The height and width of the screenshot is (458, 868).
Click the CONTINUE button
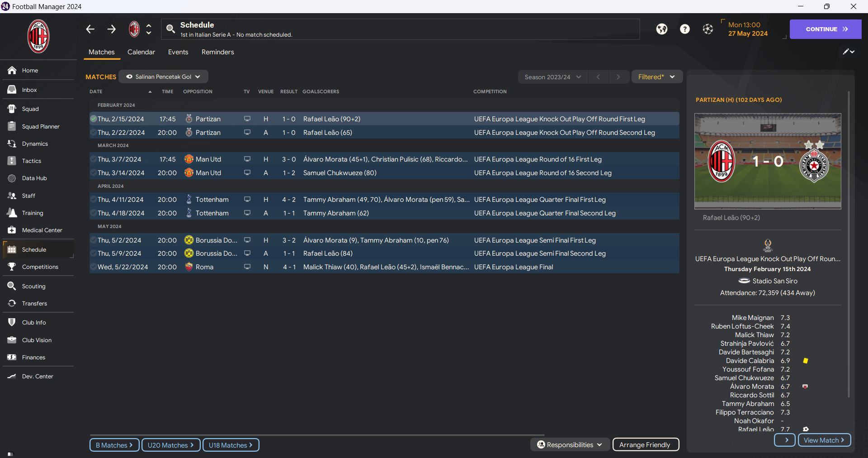[826, 29]
